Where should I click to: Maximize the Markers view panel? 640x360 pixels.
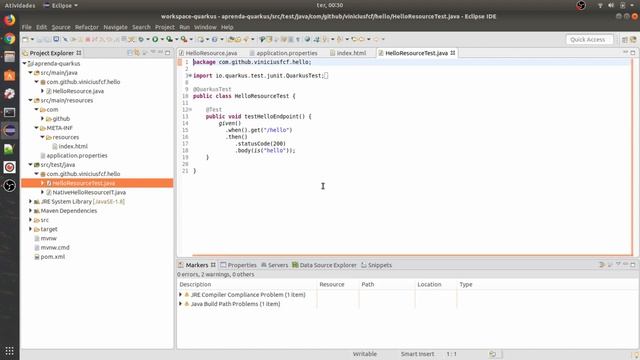click(633, 265)
